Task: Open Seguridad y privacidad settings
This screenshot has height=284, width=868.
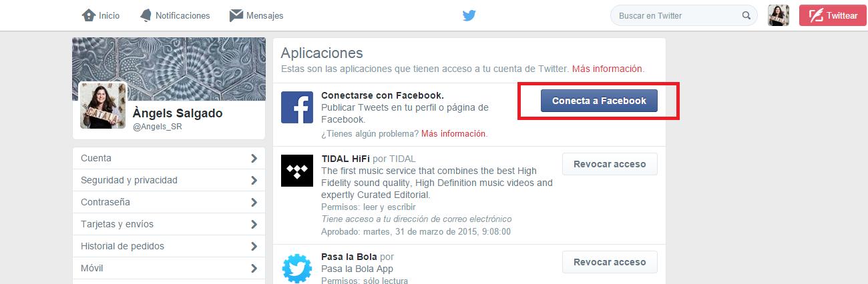Action: pos(169,180)
